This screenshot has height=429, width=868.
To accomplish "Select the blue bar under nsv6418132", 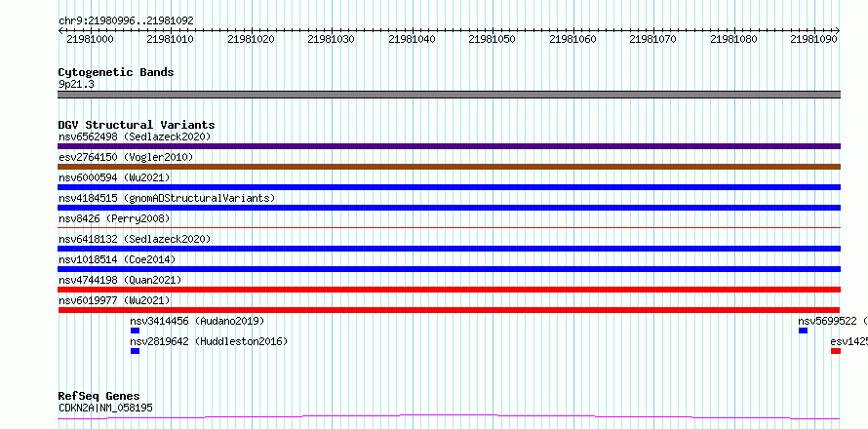I will (449, 249).
